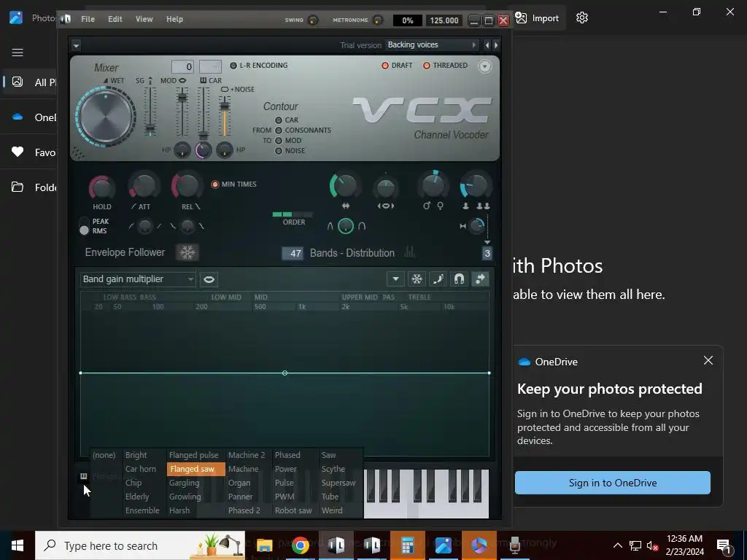Click the microphone app in the taskbar
The height and width of the screenshot is (560, 747).
tap(515, 545)
